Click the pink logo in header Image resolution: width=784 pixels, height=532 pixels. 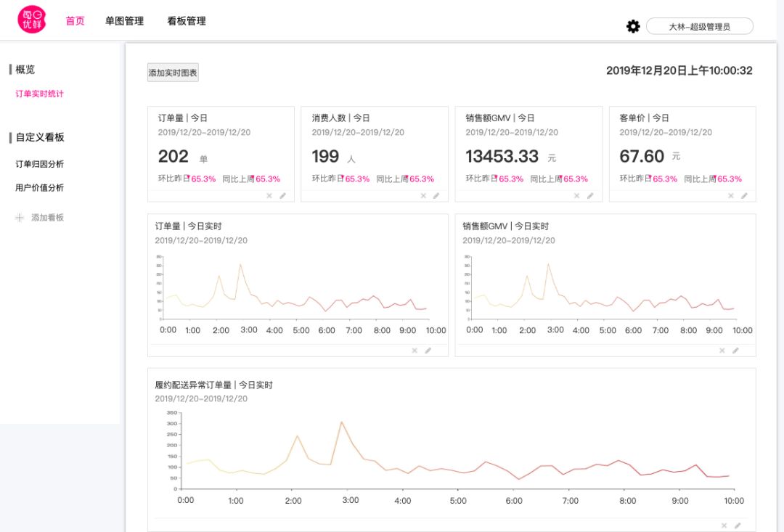pyautogui.click(x=32, y=20)
